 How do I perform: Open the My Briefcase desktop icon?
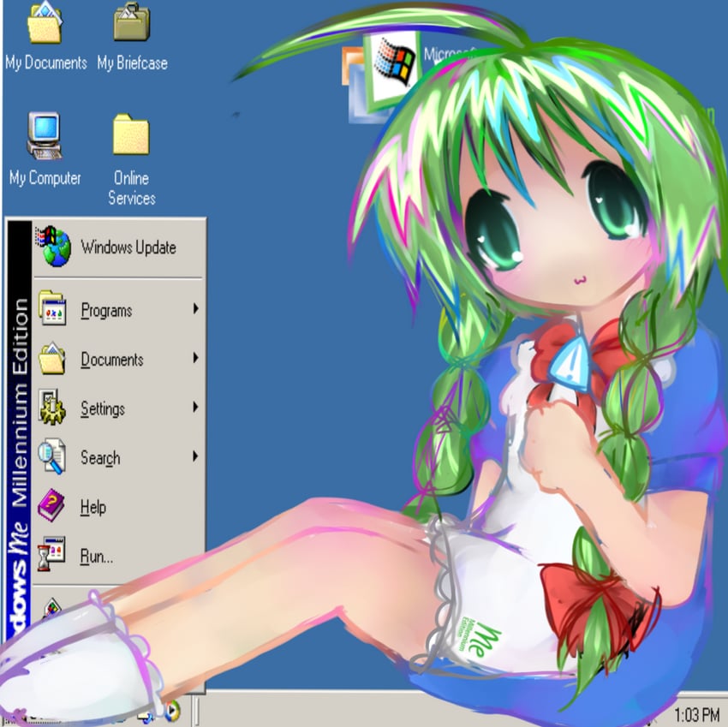click(131, 23)
